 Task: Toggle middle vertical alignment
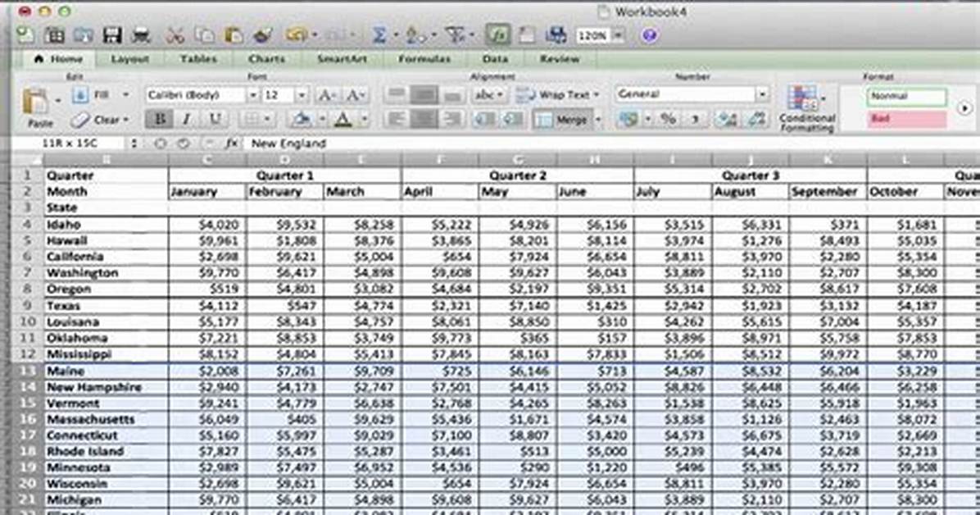424,95
